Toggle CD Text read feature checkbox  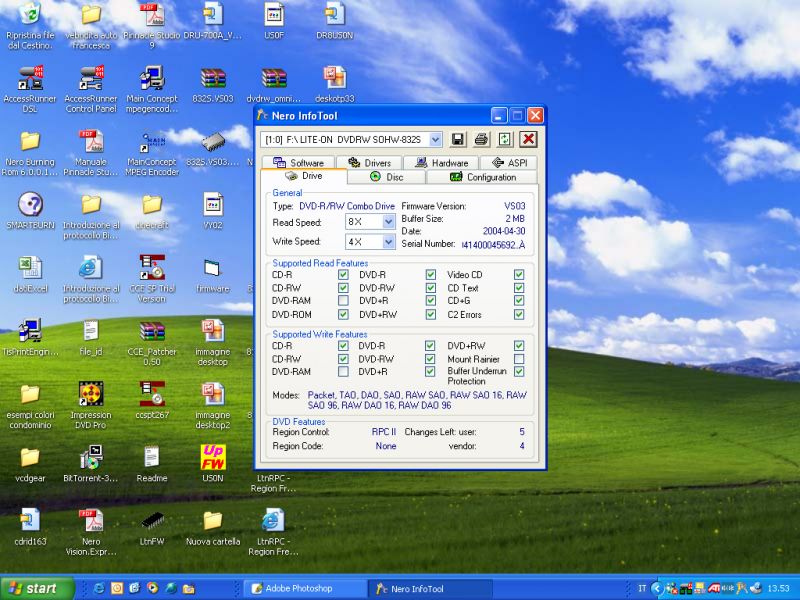(x=519, y=288)
